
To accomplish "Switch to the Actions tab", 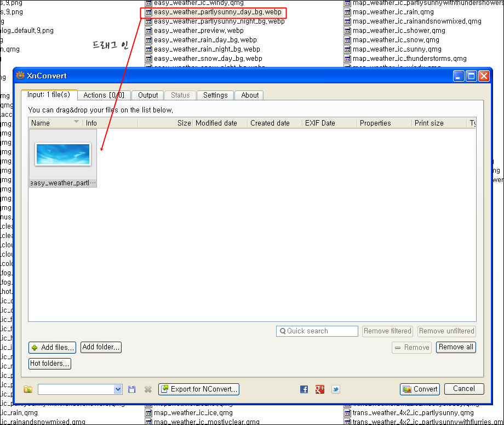I will click(104, 95).
